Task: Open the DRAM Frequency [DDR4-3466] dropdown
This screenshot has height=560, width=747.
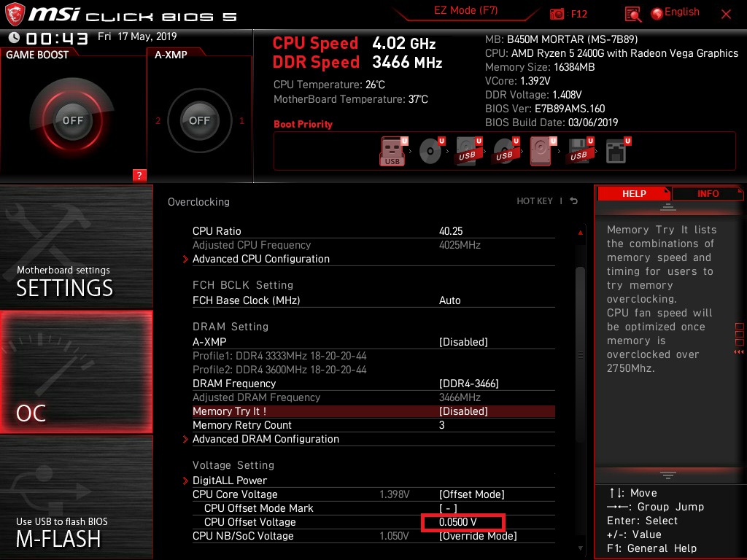Action: tap(469, 384)
